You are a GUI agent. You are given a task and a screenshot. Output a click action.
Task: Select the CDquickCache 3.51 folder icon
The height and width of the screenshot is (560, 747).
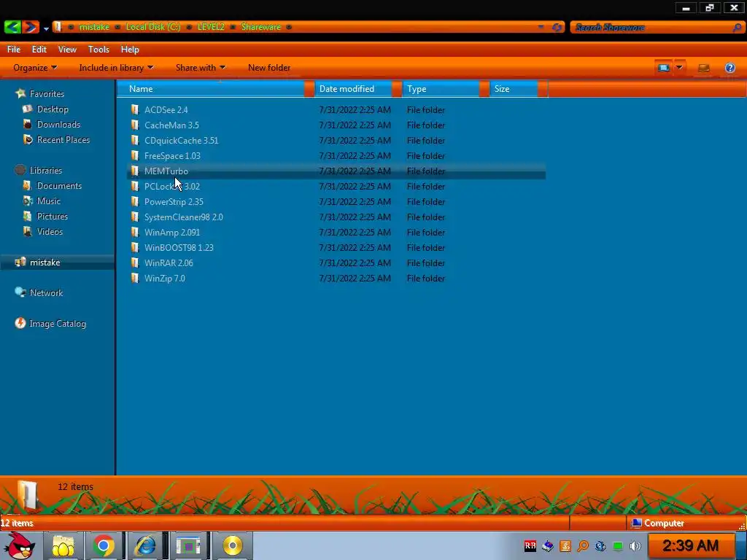click(135, 140)
